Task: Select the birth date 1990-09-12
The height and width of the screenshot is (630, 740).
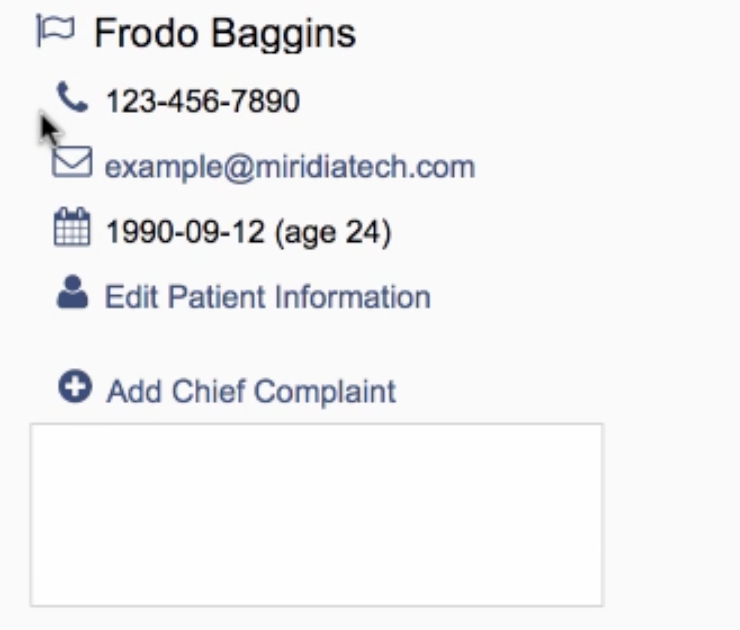Action: (x=185, y=232)
